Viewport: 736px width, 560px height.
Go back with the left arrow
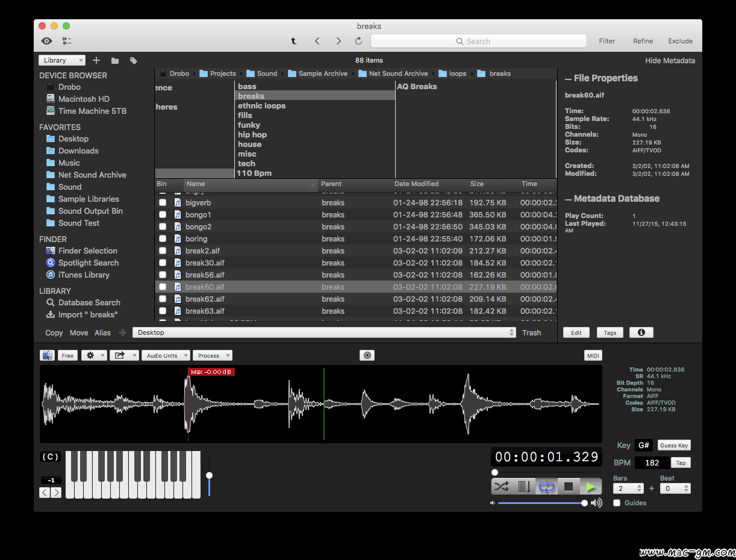317,41
